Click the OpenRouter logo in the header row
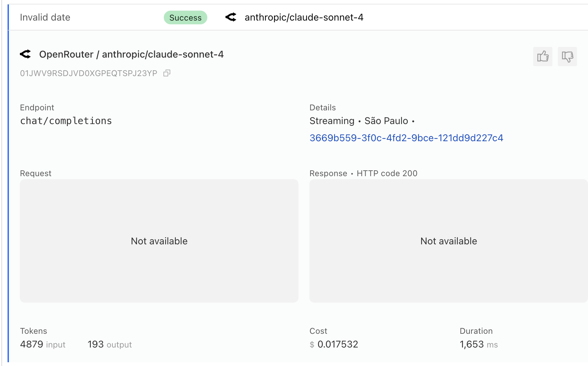 tap(231, 17)
